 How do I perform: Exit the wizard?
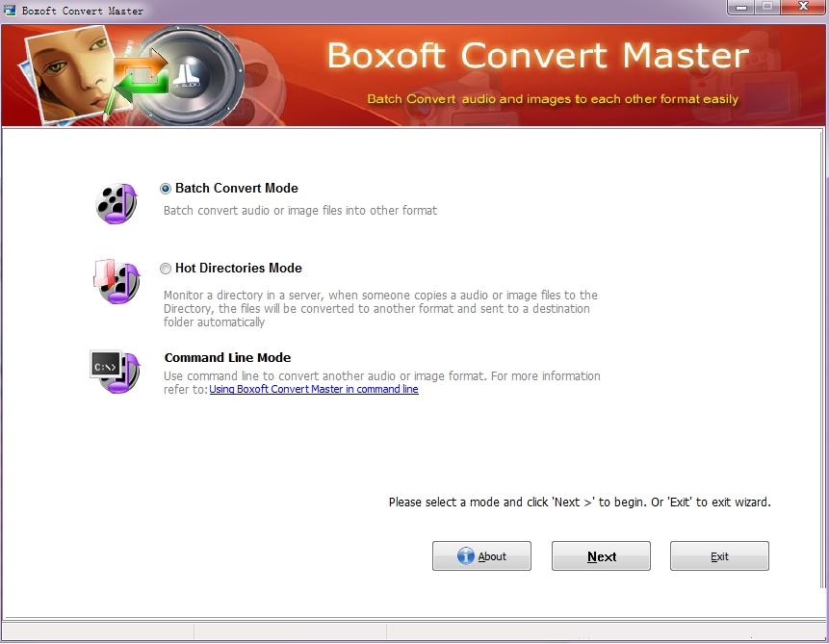(719, 555)
